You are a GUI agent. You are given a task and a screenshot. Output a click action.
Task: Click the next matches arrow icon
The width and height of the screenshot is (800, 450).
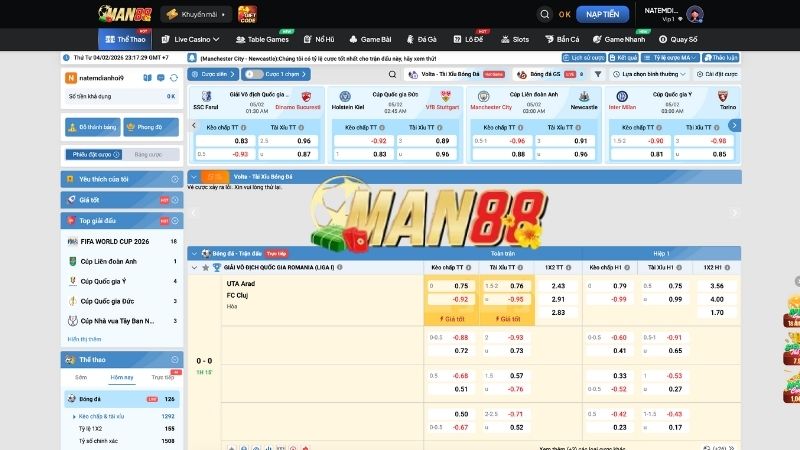click(735, 125)
